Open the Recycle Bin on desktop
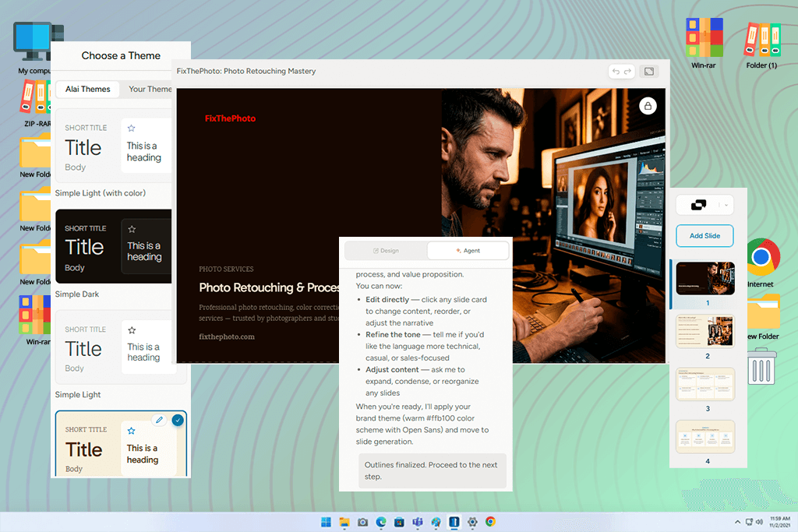 [x=762, y=366]
